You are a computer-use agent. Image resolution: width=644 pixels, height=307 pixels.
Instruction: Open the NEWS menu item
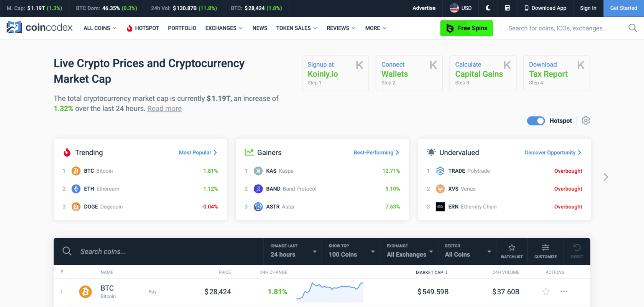(260, 28)
